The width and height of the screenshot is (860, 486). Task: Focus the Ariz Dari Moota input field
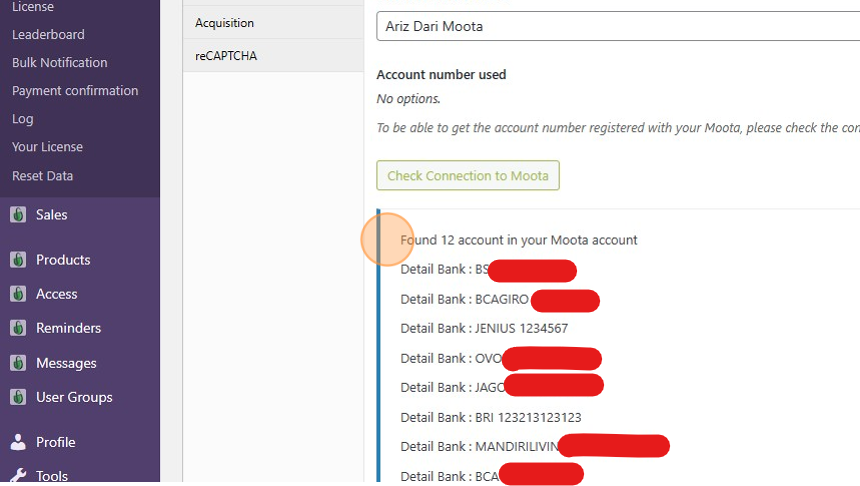tap(618, 26)
